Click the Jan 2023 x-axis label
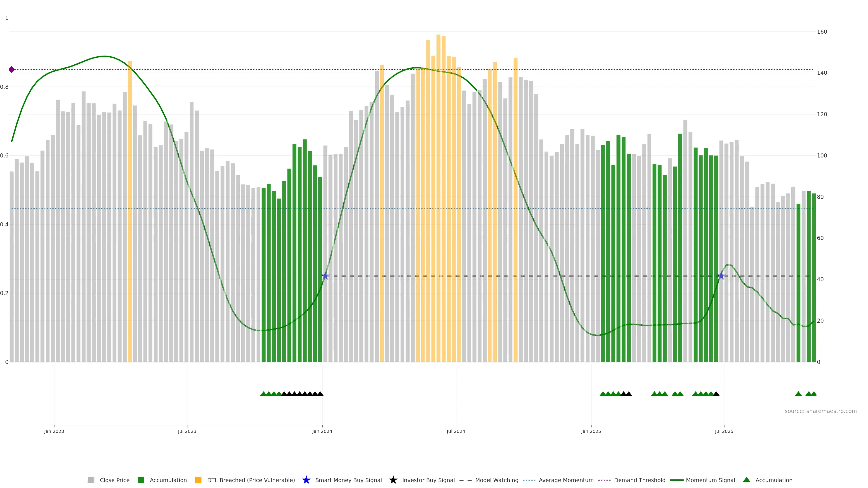Image resolution: width=868 pixels, height=488 pixels. point(54,432)
